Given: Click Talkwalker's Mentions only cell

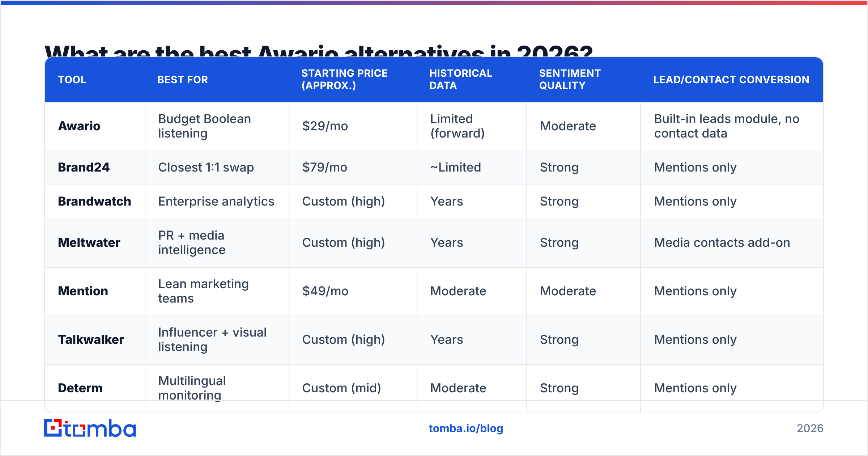Looking at the screenshot, I should pyautogui.click(x=732, y=340).
